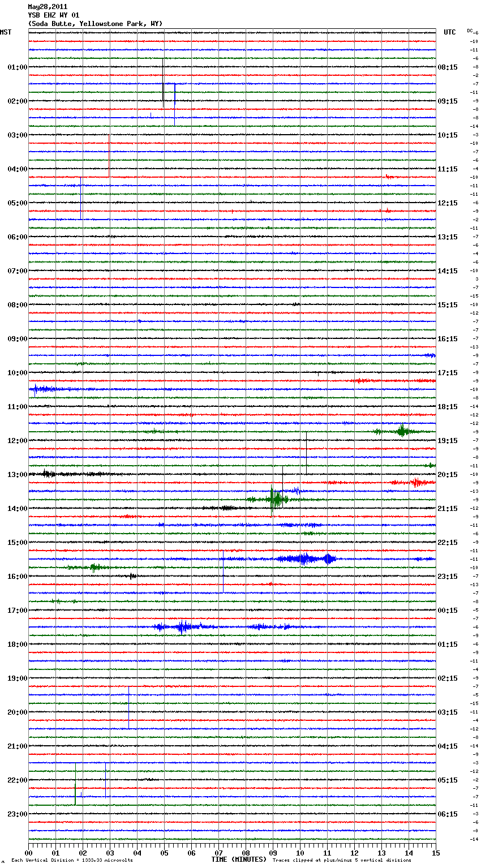The height and width of the screenshot is (868, 481).
Task: Click the TIME (MINUTES) axis title
Action: tap(239, 860)
